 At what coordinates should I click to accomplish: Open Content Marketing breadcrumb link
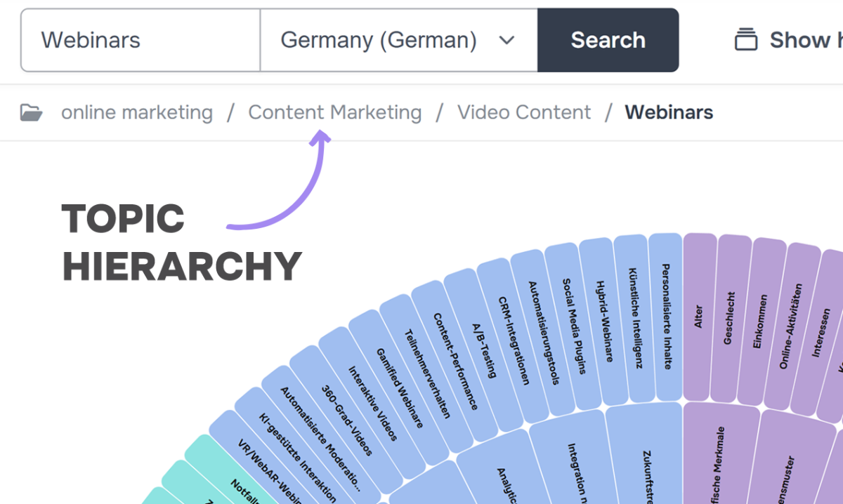(335, 112)
